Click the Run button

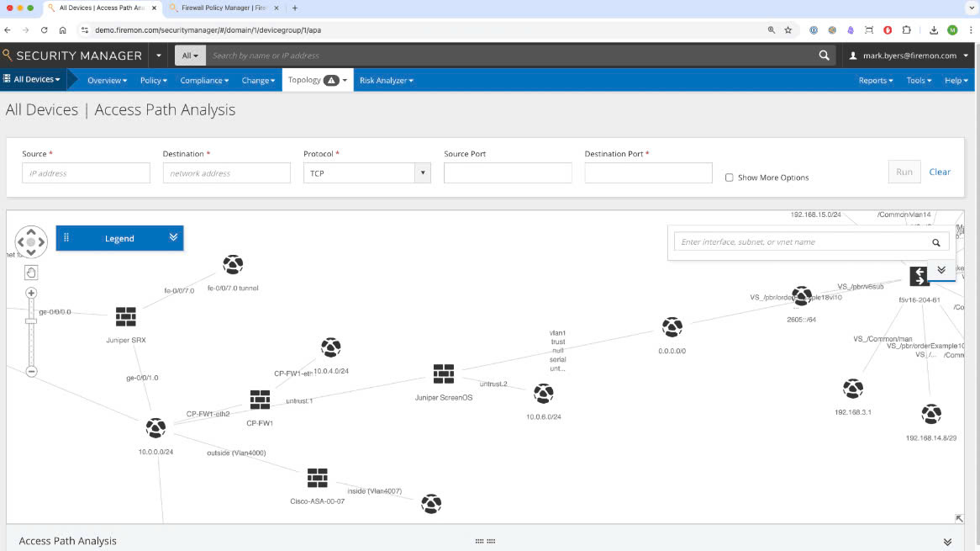tap(904, 172)
